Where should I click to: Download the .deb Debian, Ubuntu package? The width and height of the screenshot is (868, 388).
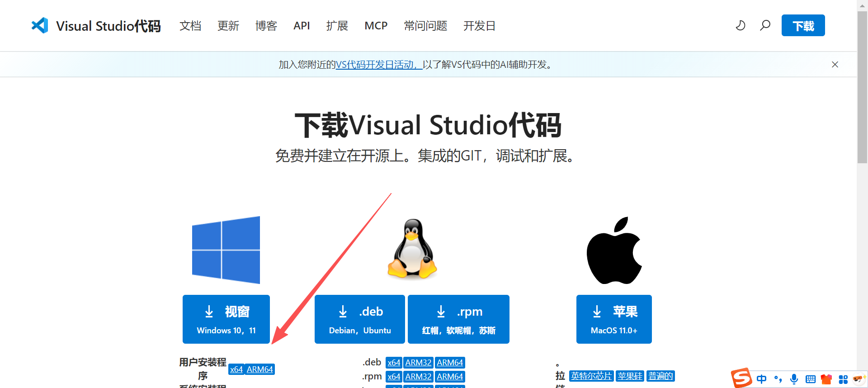click(x=360, y=319)
